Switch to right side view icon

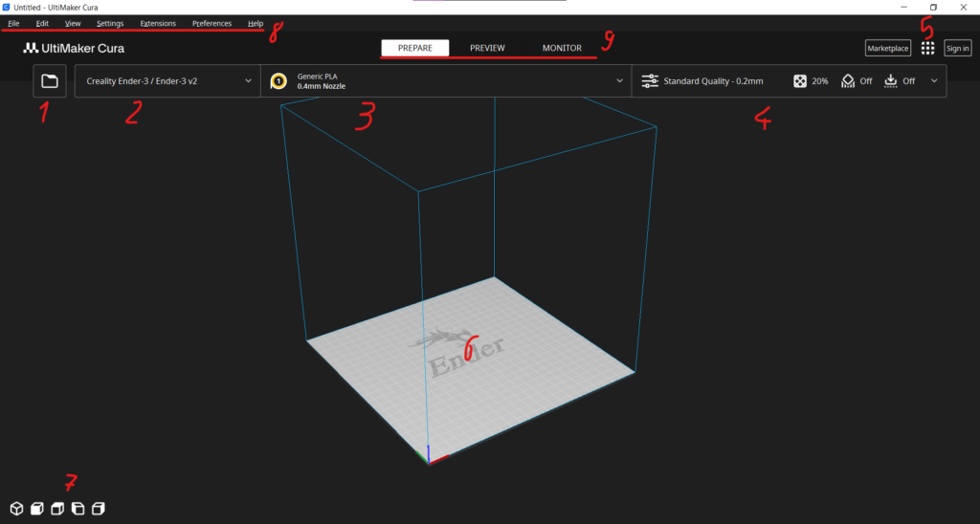coord(99,509)
